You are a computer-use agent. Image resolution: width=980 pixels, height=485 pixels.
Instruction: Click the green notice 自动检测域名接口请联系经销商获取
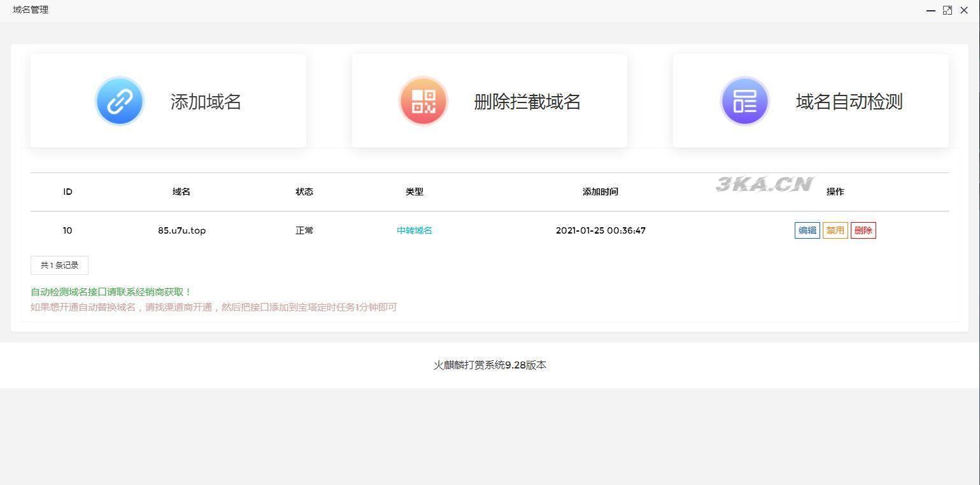(x=111, y=292)
